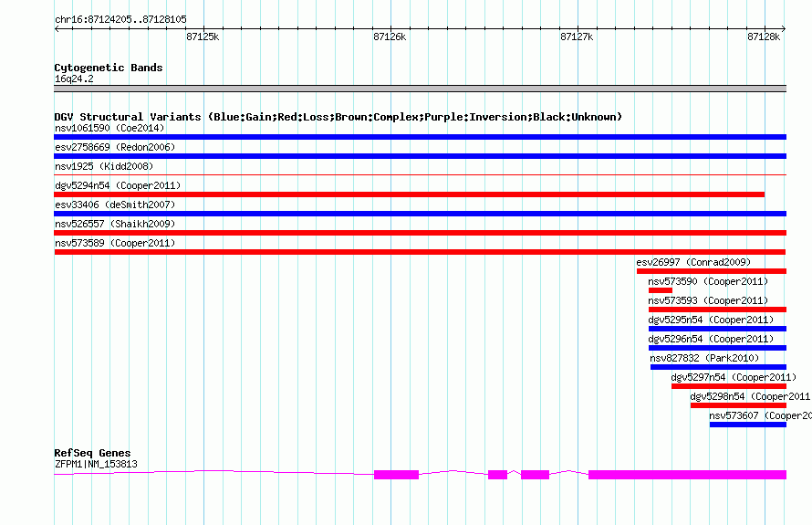Image resolution: width=812 pixels, height=525 pixels.
Task: Open the dgv5297n54 (Cooper2011) red bar
Action: (x=729, y=386)
